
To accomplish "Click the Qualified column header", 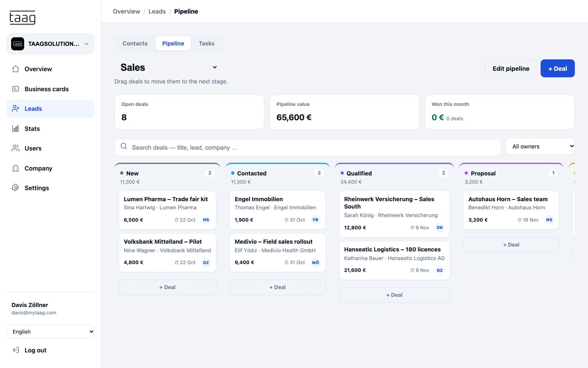I will (x=394, y=177).
